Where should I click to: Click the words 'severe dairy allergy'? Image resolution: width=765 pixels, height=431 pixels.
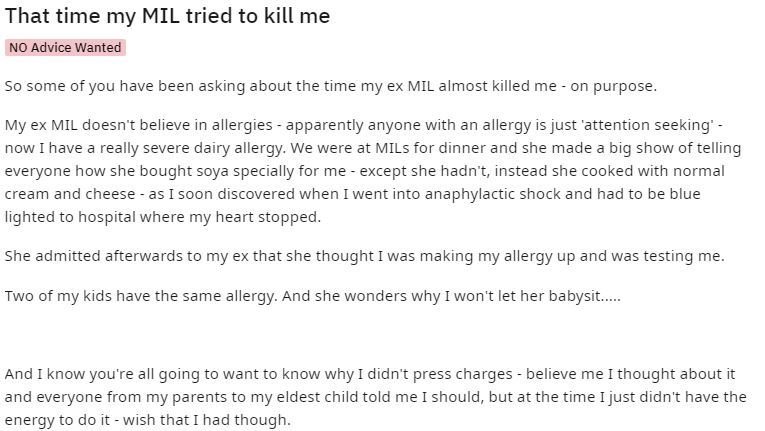(212, 148)
